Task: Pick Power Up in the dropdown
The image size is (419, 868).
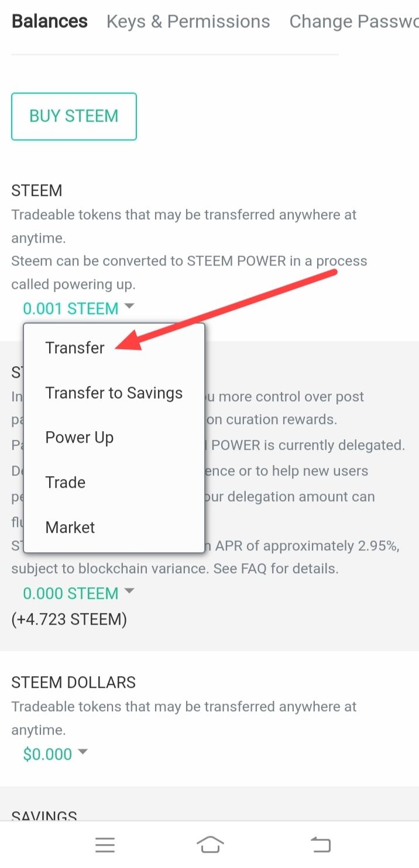Action: [x=80, y=438]
